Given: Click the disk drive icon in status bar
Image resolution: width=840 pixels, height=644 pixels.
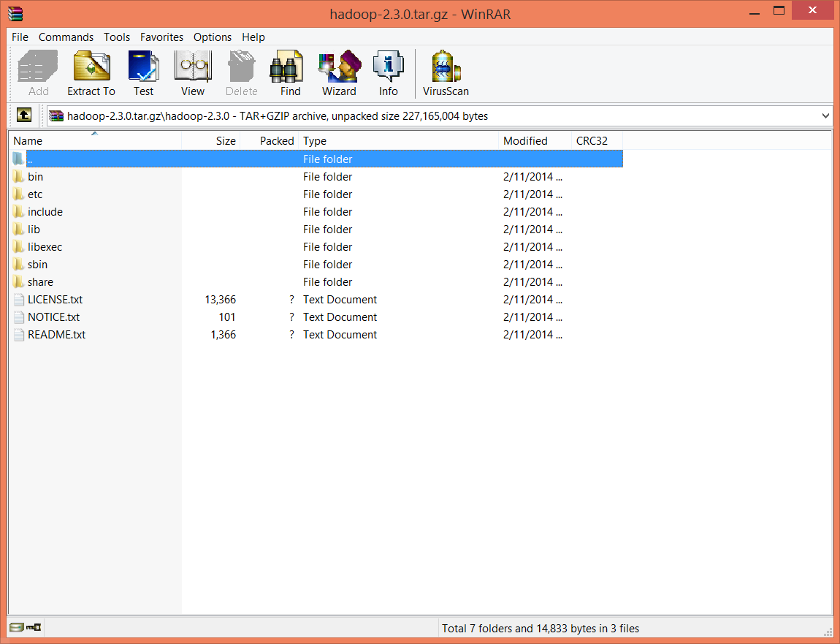Looking at the screenshot, I should (x=17, y=627).
